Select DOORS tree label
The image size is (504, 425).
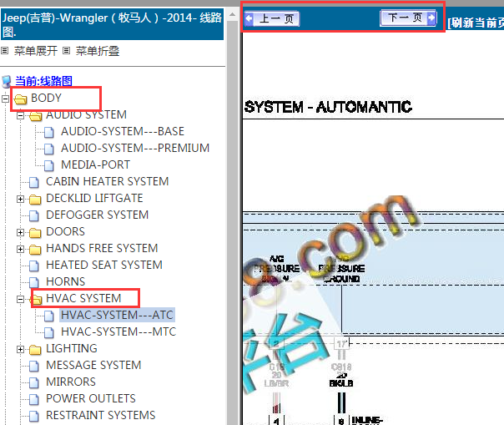click(65, 231)
